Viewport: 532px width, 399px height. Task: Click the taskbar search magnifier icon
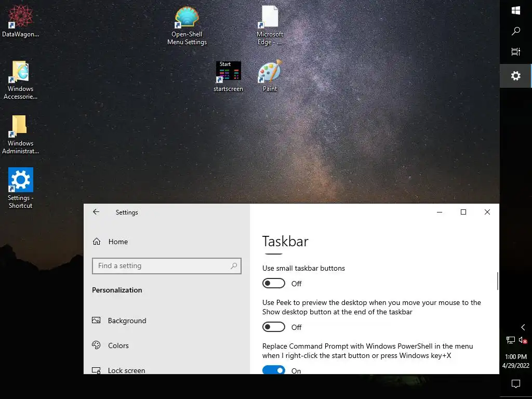pos(516,31)
